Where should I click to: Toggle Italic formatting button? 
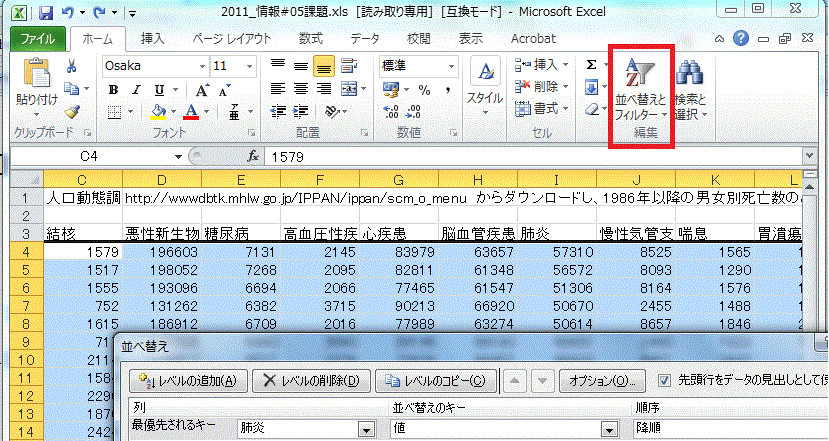click(x=135, y=89)
